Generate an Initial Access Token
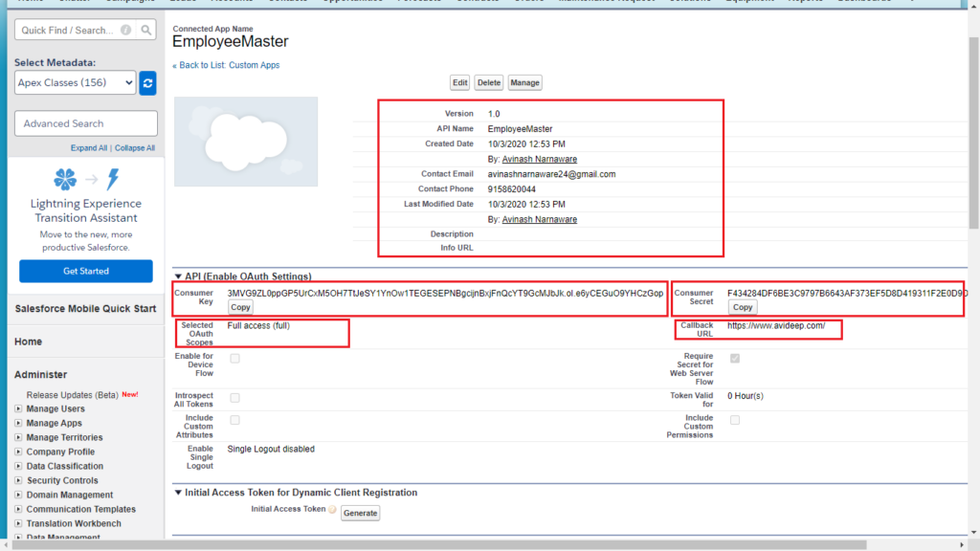Screen dimensions: 980x551 point(361,513)
